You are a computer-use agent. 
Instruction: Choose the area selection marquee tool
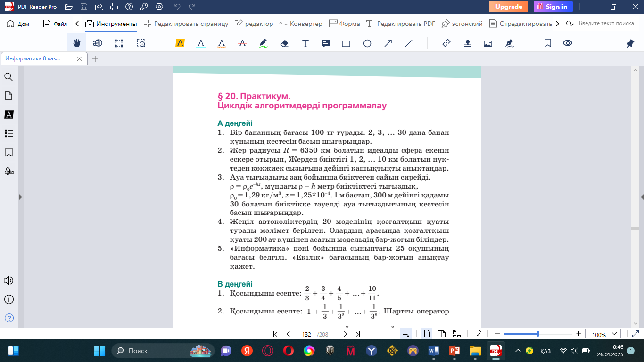[x=119, y=43]
